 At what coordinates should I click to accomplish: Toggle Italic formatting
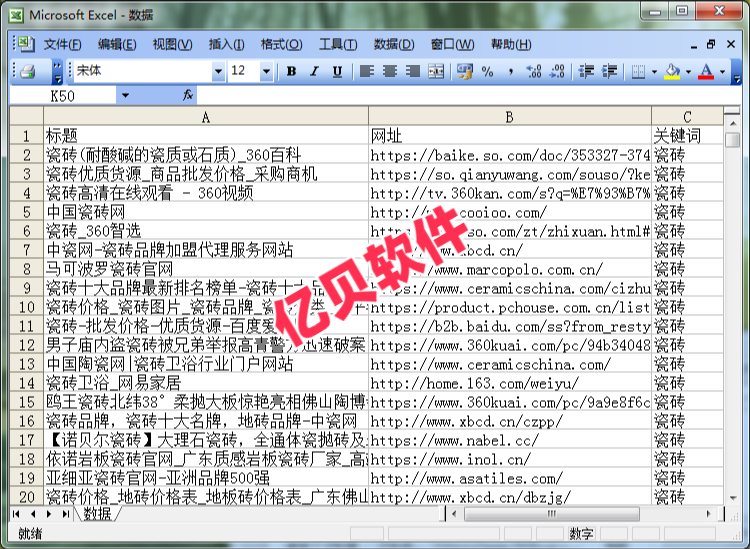[314, 72]
